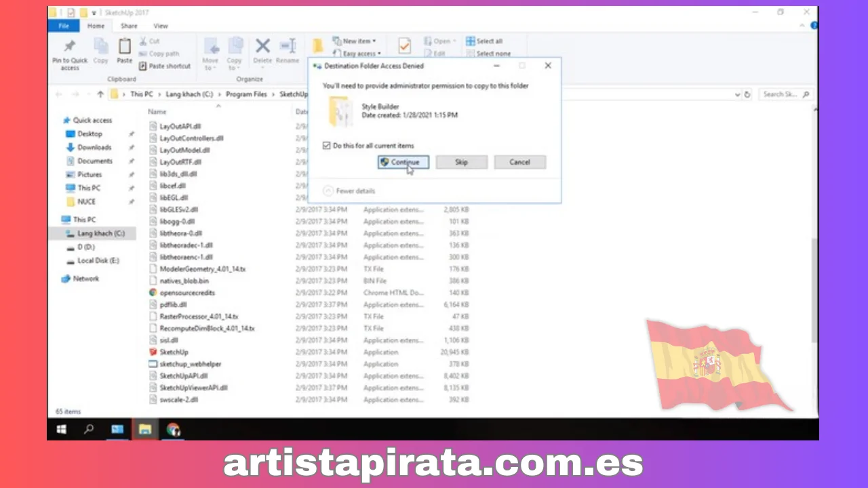This screenshot has width=868, height=488.
Task: Collapse the Fewer details expander
Action: pyautogui.click(x=349, y=191)
